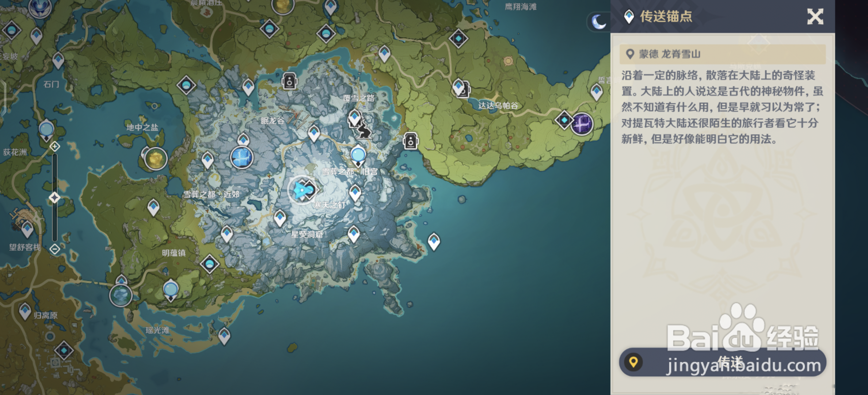The width and height of the screenshot is (868, 395).
Task: Select the waypoint right of 眠龙谷 label
Action: pos(314,133)
